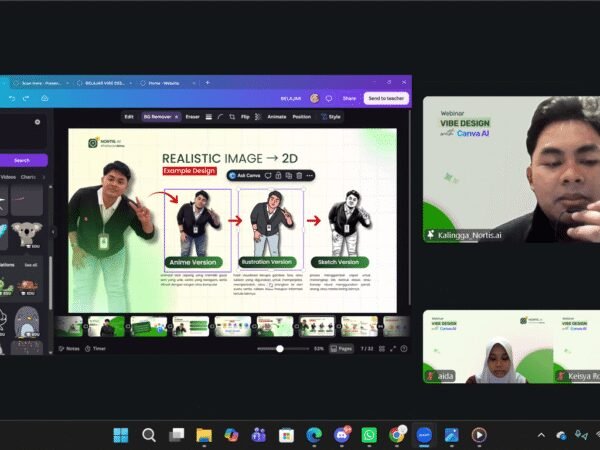Redo the action in Canva

click(26, 99)
